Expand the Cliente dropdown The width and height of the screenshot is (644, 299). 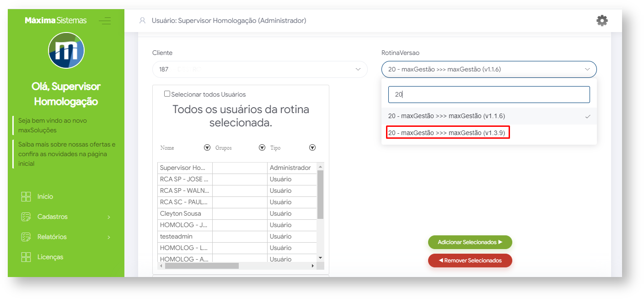[x=260, y=69]
